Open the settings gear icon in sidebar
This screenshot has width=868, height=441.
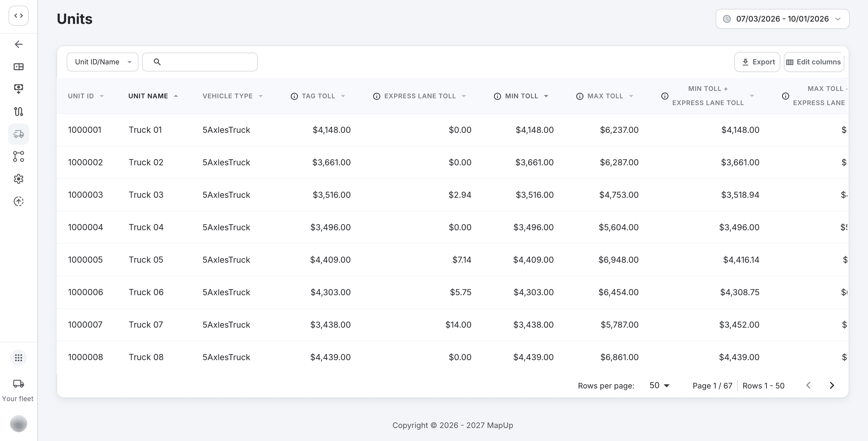(x=19, y=179)
